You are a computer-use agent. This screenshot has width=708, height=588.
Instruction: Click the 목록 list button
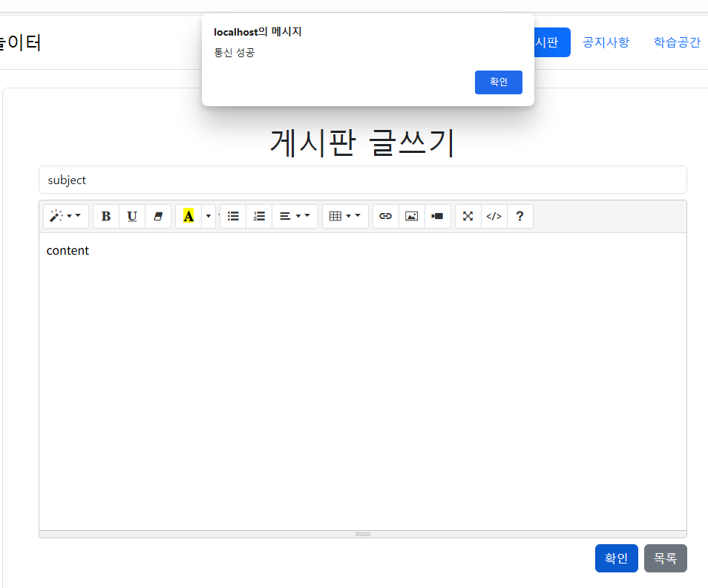coord(666,558)
